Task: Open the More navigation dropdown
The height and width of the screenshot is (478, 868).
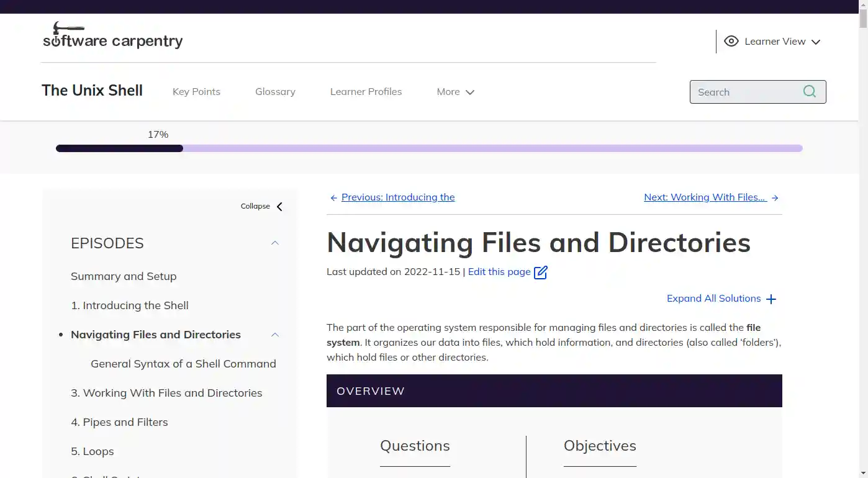Action: 455,91
